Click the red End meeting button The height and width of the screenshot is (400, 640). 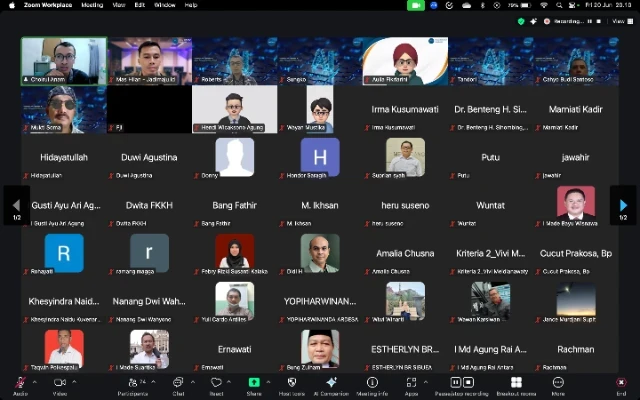click(621, 384)
